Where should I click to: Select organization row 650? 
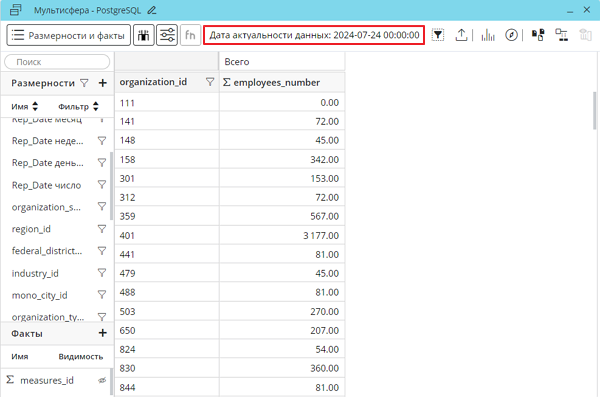167,330
